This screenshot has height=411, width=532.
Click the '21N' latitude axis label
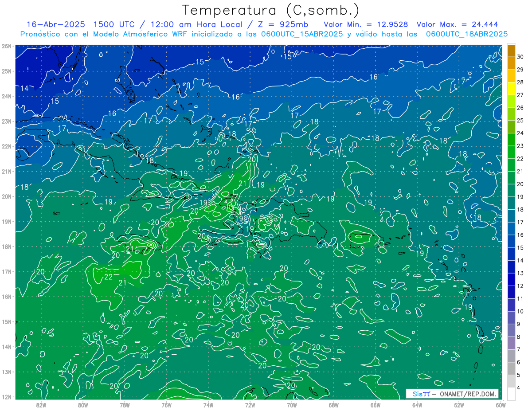click(x=7, y=171)
